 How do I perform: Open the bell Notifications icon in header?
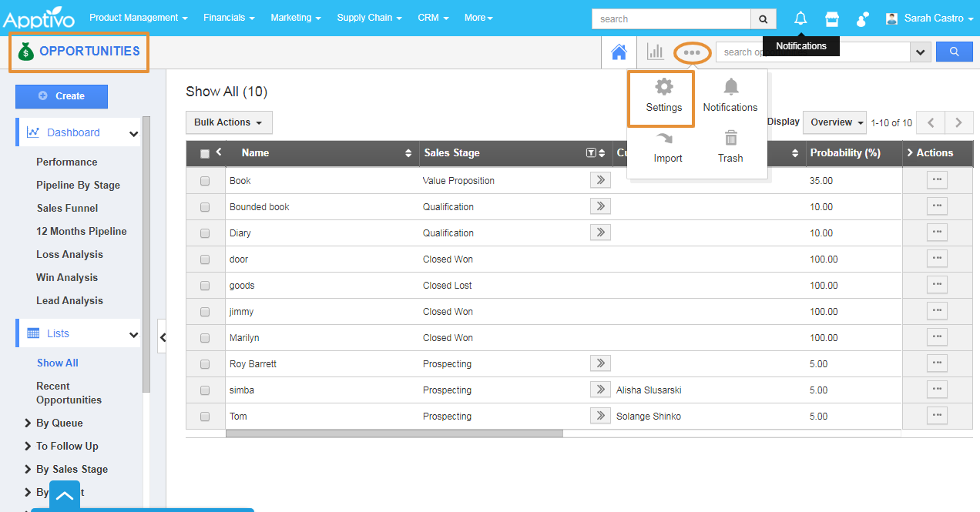[x=800, y=18]
